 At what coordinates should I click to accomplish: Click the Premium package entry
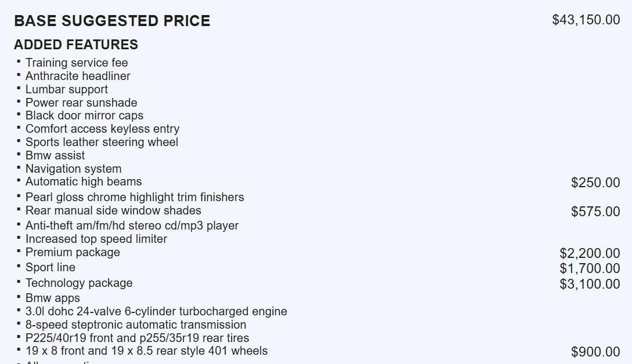(x=73, y=252)
